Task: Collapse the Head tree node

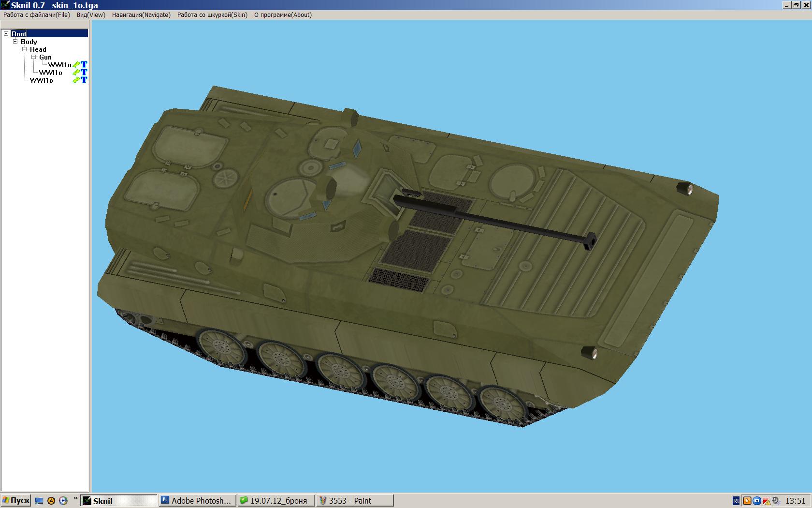Action: point(25,49)
